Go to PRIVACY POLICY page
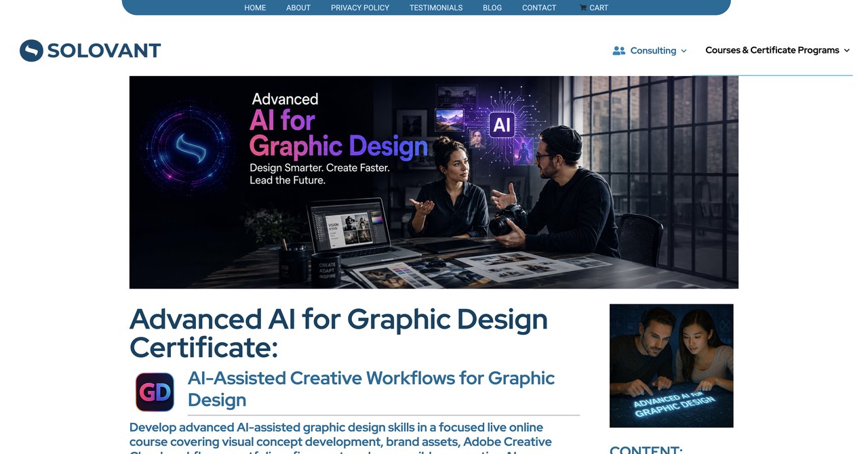The width and height of the screenshot is (868, 454). tap(360, 8)
